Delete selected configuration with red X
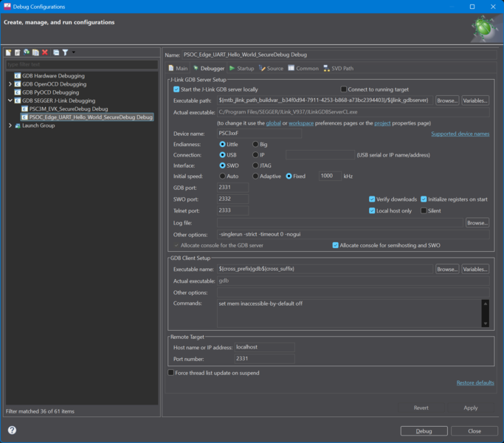Screen dimensions: 504x443 pos(45,52)
